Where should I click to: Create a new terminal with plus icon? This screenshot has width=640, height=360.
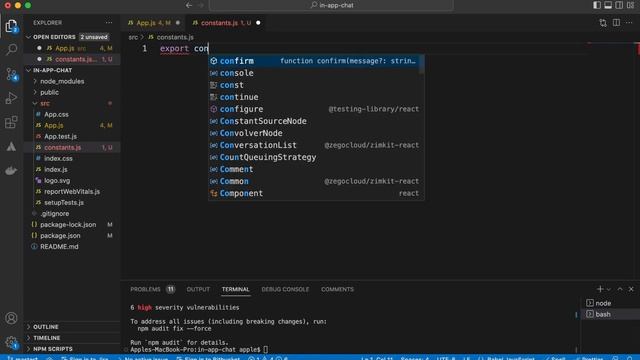(600, 289)
